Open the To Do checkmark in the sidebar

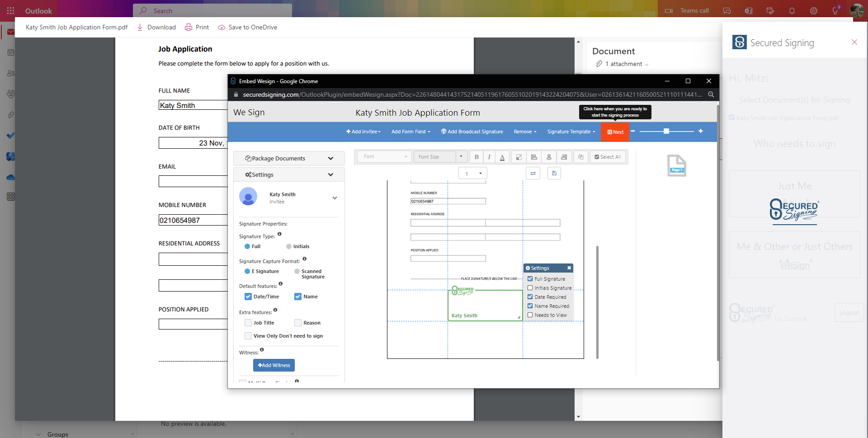pos(10,135)
